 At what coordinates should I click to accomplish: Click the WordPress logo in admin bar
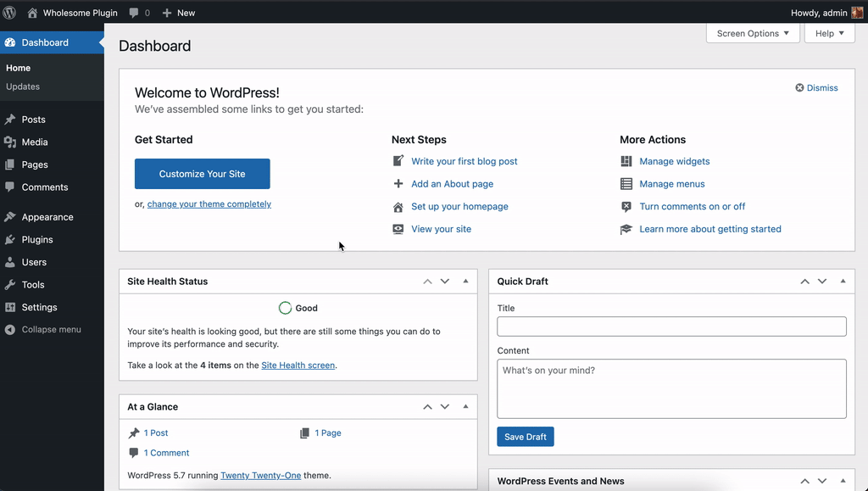(x=9, y=12)
